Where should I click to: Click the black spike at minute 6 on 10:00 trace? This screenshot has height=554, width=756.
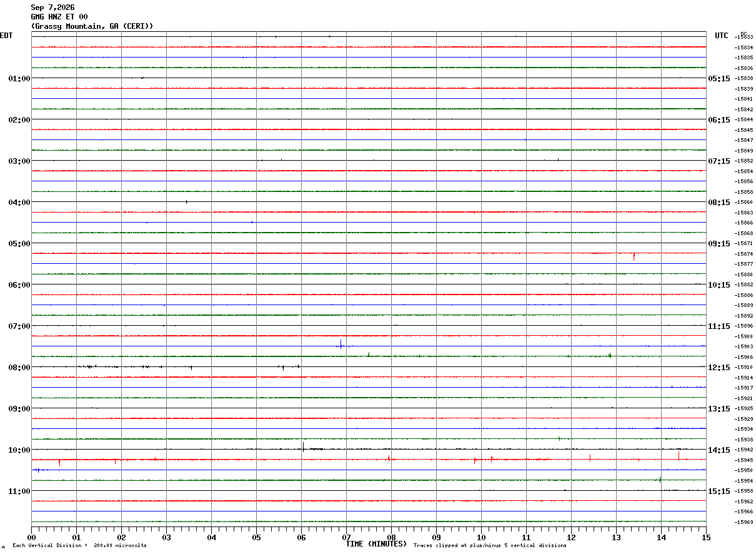click(304, 446)
